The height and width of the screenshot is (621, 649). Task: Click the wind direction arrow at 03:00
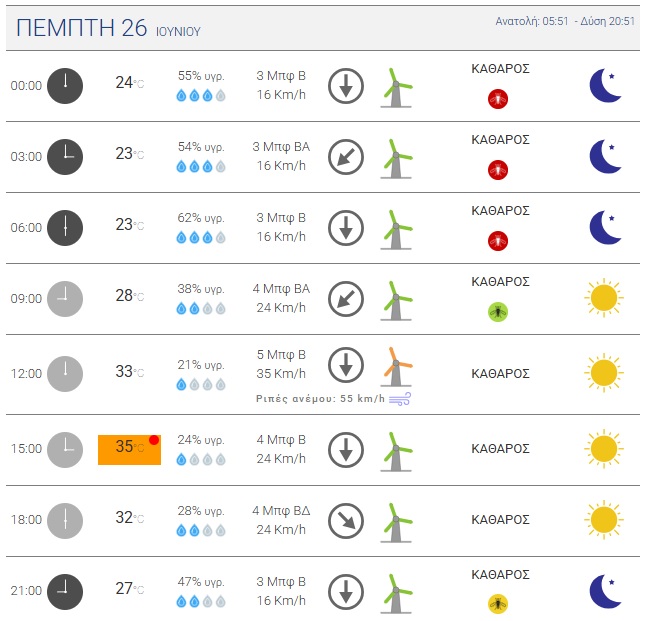click(346, 156)
